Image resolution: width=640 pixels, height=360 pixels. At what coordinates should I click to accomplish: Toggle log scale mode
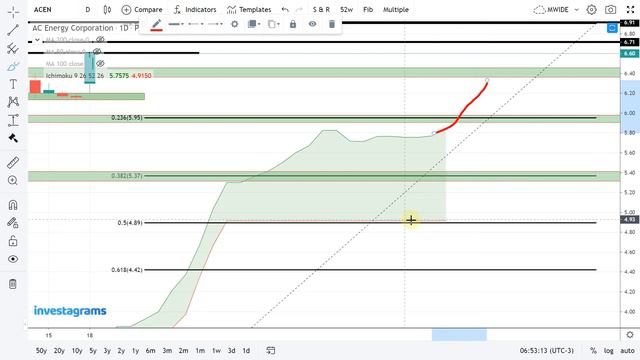pyautogui.click(x=609, y=351)
